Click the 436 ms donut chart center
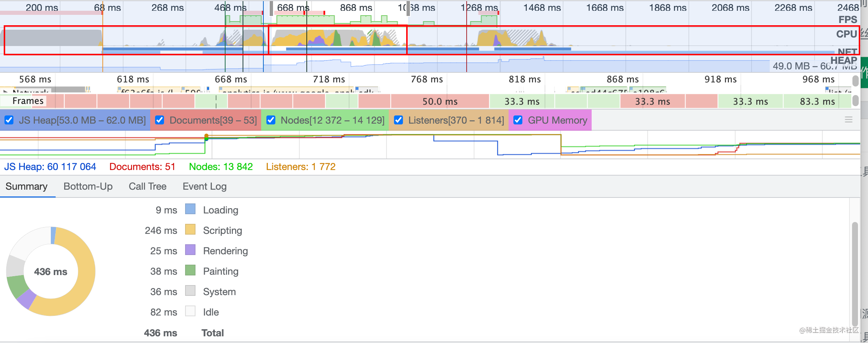The image size is (868, 343). (51, 272)
